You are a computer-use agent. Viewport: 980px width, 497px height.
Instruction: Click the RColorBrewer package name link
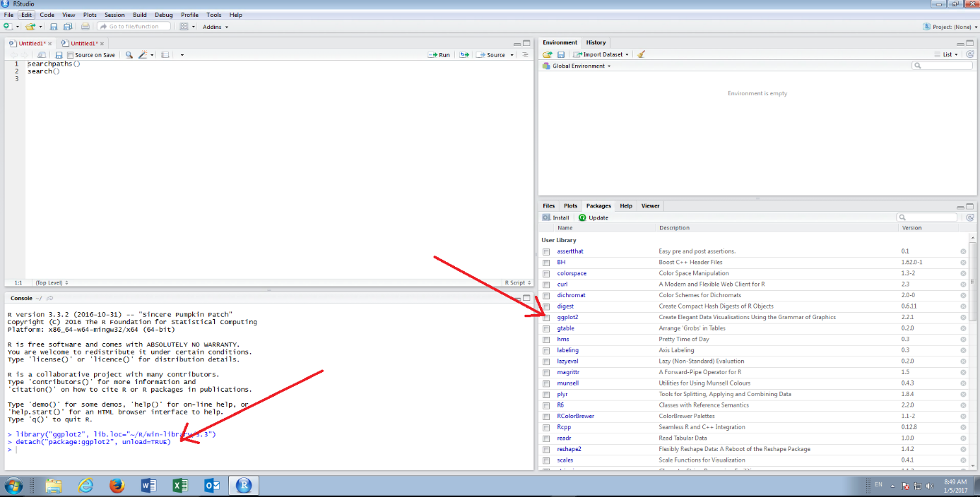(x=575, y=416)
